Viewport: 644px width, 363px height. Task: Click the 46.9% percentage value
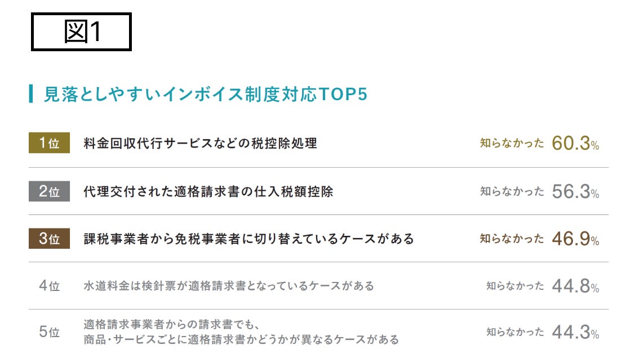click(x=575, y=239)
